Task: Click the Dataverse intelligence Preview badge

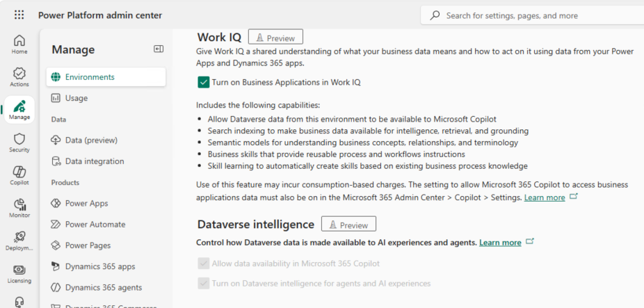Action: point(348,225)
